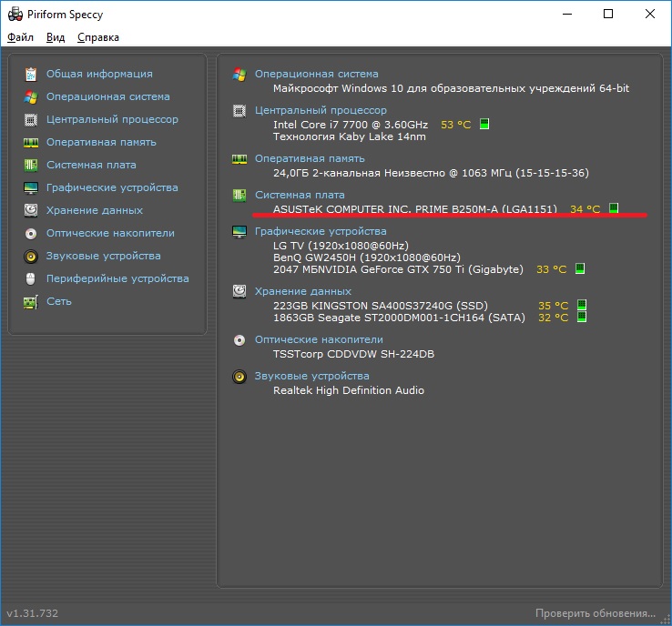This screenshot has height=626, width=672.
Task: Click the CPU icon in summary panel
Action: tap(239, 111)
